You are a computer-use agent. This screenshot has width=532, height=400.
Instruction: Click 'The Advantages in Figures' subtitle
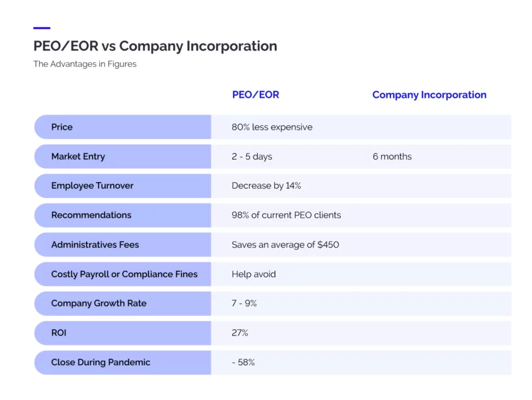[x=85, y=64]
